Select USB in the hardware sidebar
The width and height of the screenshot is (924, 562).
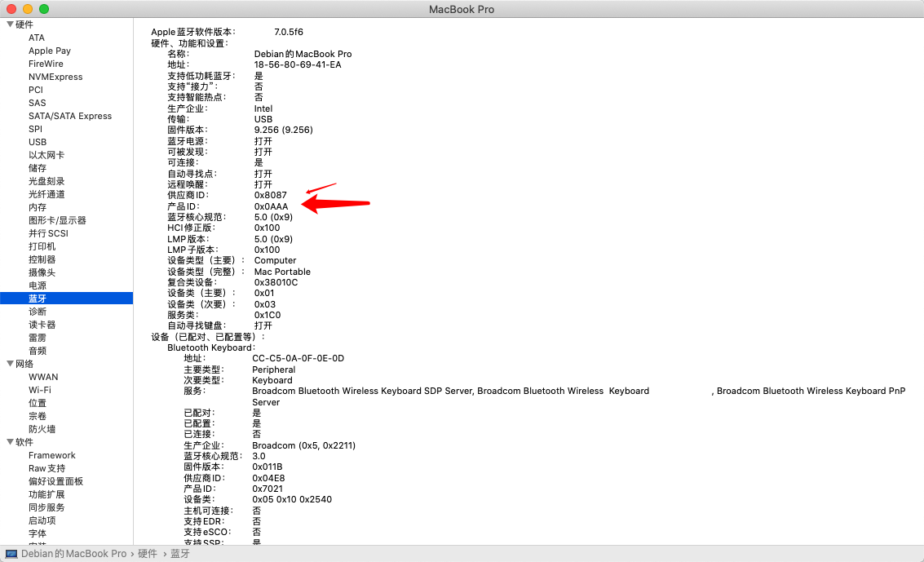37,142
